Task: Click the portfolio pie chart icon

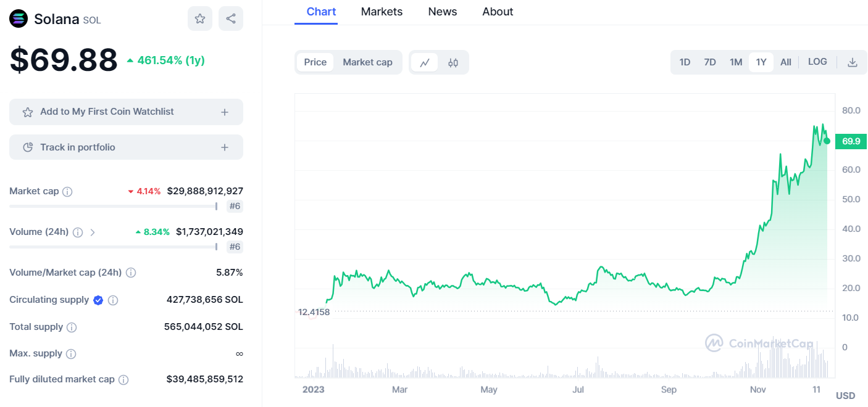Action: pyautogui.click(x=28, y=147)
